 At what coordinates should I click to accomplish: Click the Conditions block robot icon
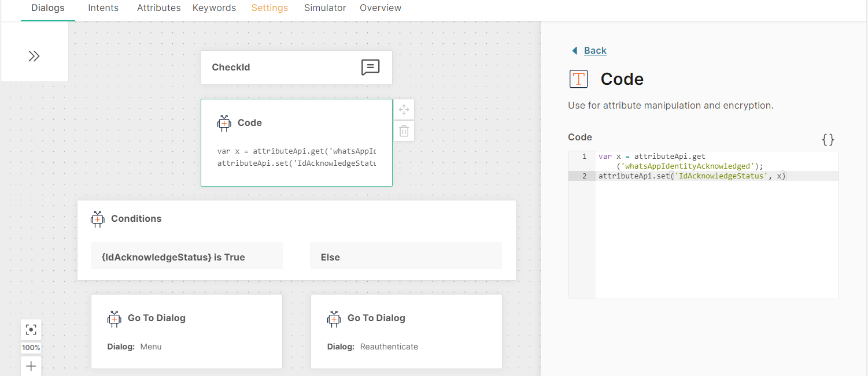click(98, 219)
